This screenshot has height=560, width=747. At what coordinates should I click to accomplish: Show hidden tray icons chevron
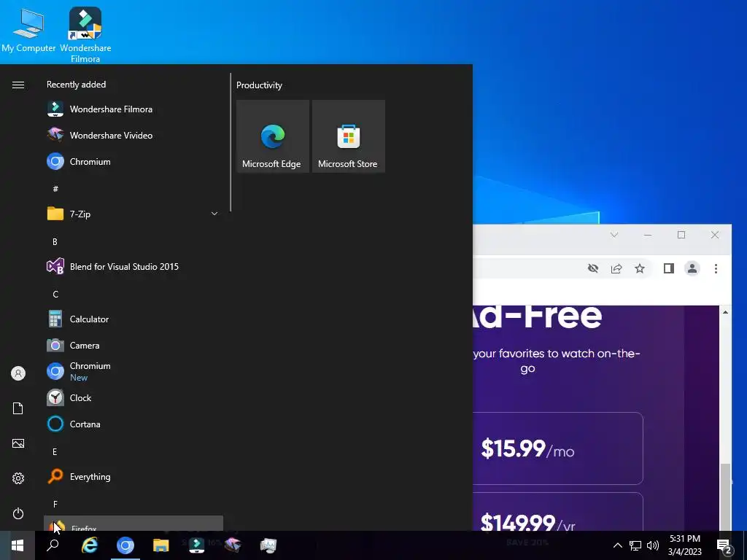pos(617,545)
